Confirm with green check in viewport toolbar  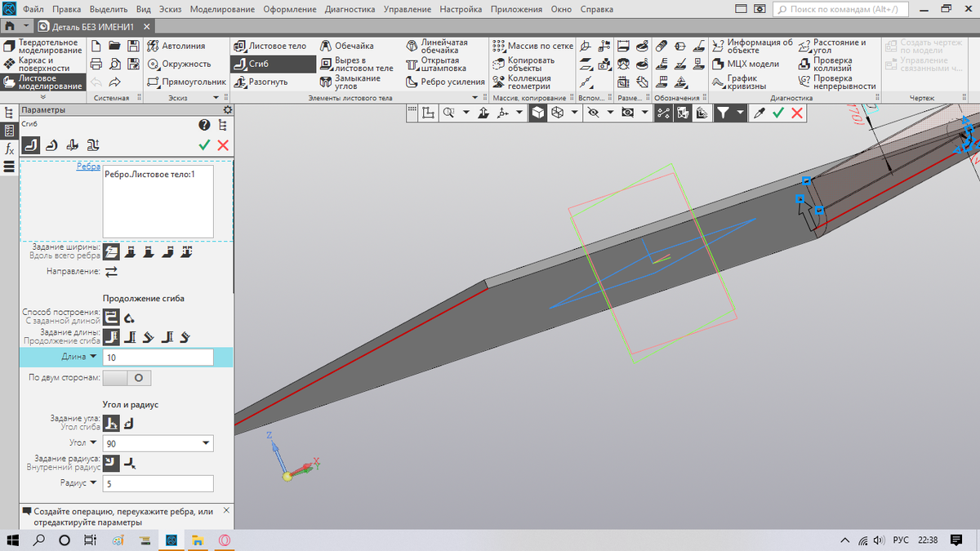pos(778,113)
